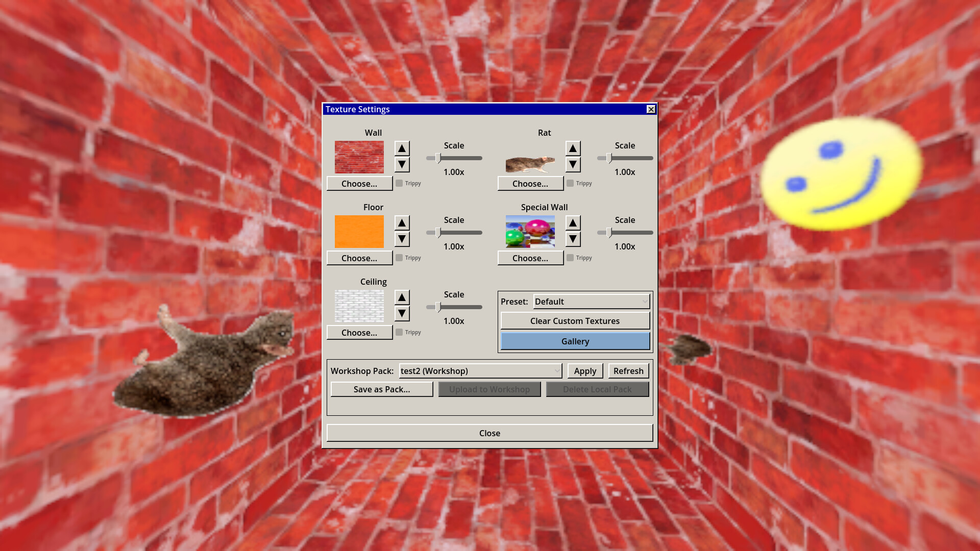The width and height of the screenshot is (980, 551).
Task: Click the Wall brick texture thumbnail
Action: click(x=359, y=157)
